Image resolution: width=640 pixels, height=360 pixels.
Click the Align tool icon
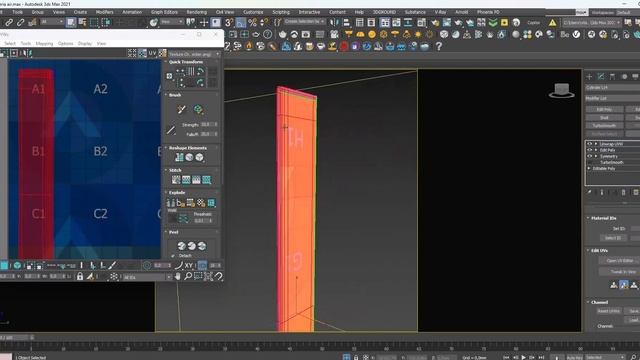(346, 22)
